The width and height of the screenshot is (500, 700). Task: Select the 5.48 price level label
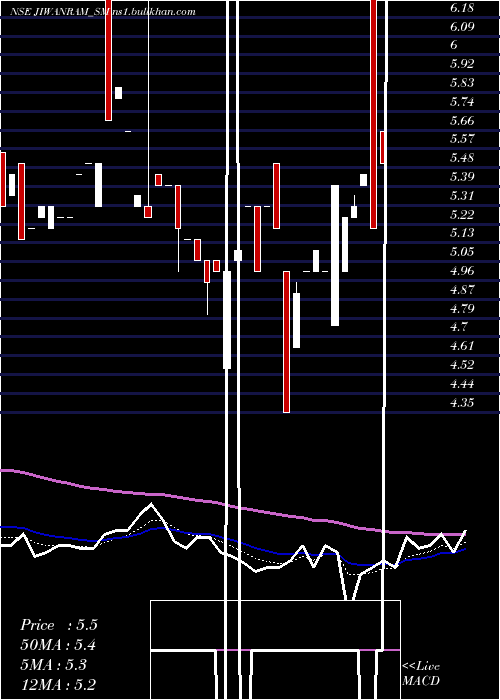(462, 158)
